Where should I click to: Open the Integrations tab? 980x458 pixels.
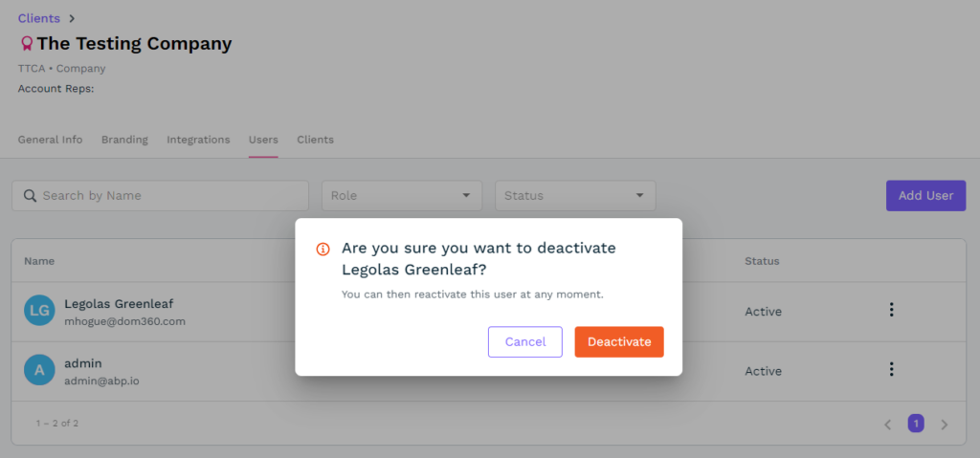(x=198, y=140)
